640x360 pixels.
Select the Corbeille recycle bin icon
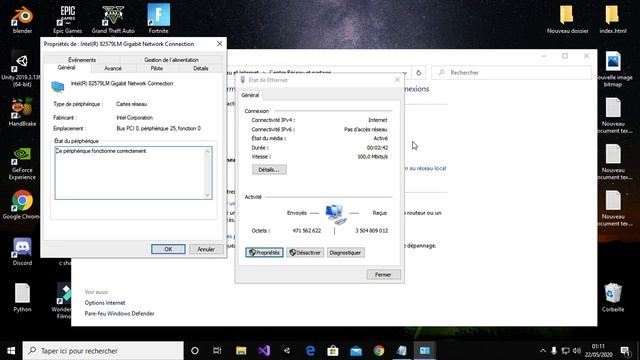coord(613,297)
